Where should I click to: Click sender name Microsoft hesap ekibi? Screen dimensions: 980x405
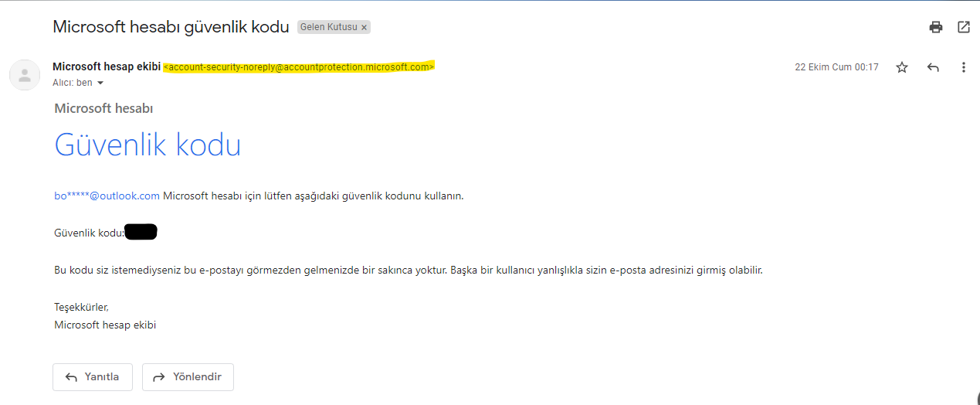click(x=107, y=66)
